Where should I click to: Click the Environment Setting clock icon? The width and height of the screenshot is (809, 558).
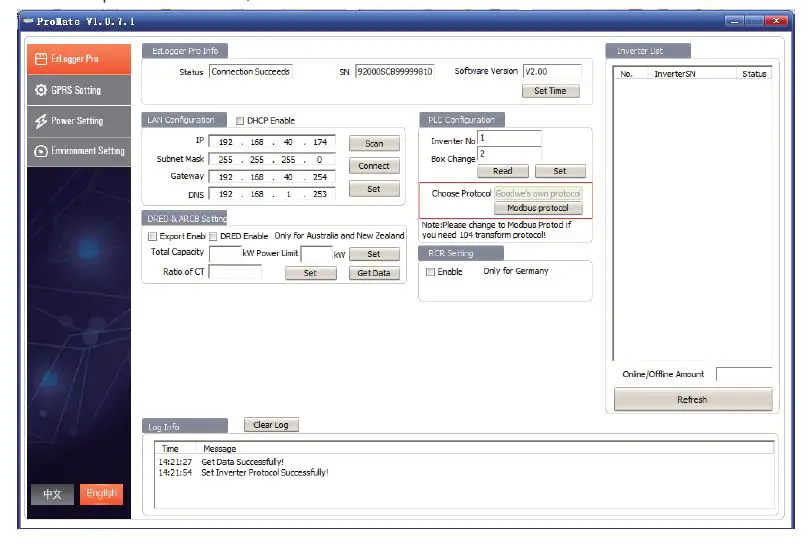[41, 151]
